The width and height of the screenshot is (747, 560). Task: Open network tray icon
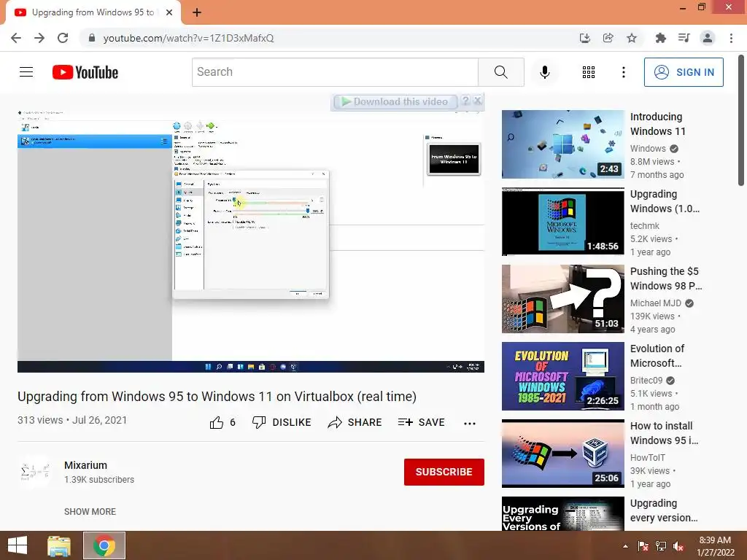(661, 546)
